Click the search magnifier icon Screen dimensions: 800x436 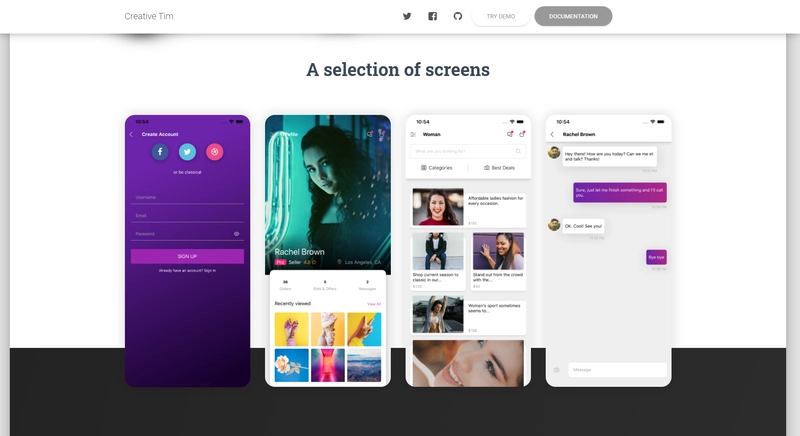coord(518,151)
